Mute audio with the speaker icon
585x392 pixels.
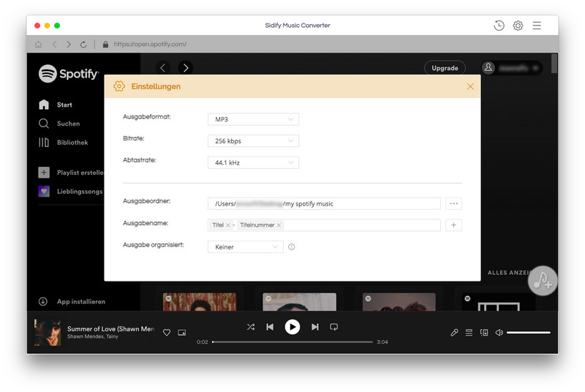coord(499,332)
